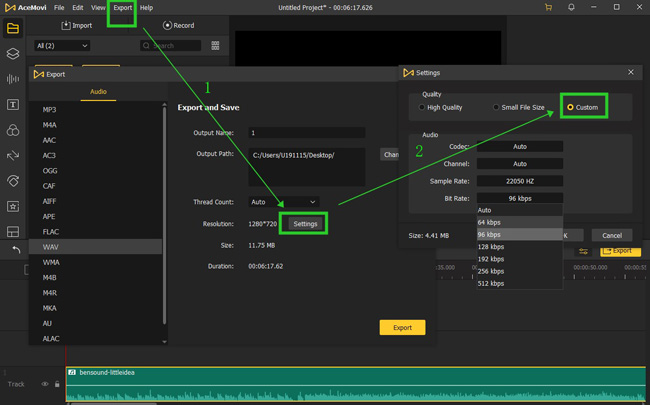Select MP3 in the format list

95,110
